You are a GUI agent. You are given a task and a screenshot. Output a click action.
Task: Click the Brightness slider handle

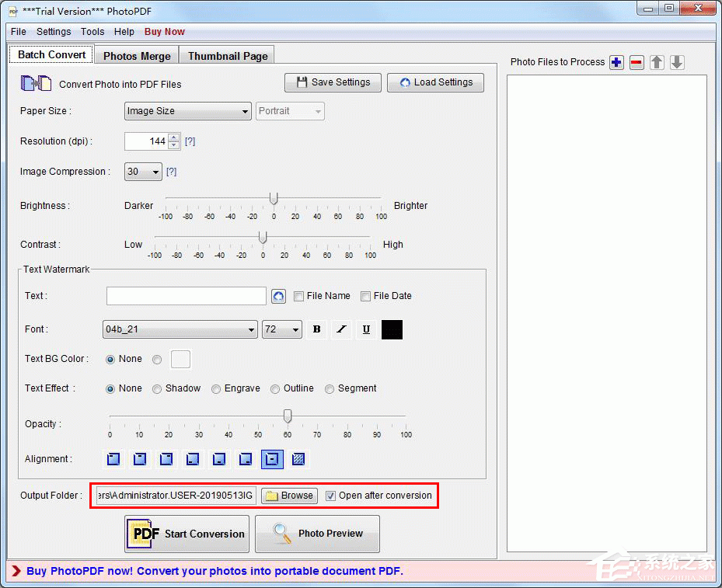click(274, 199)
